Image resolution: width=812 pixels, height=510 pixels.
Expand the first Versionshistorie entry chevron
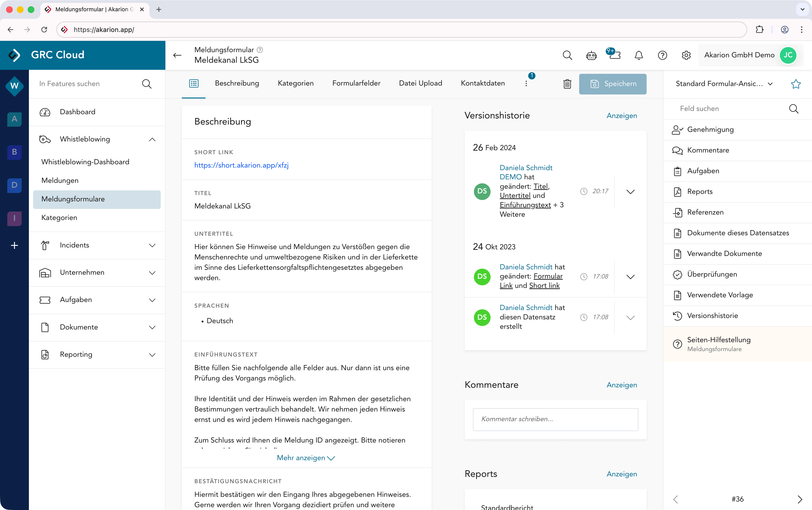(631, 191)
